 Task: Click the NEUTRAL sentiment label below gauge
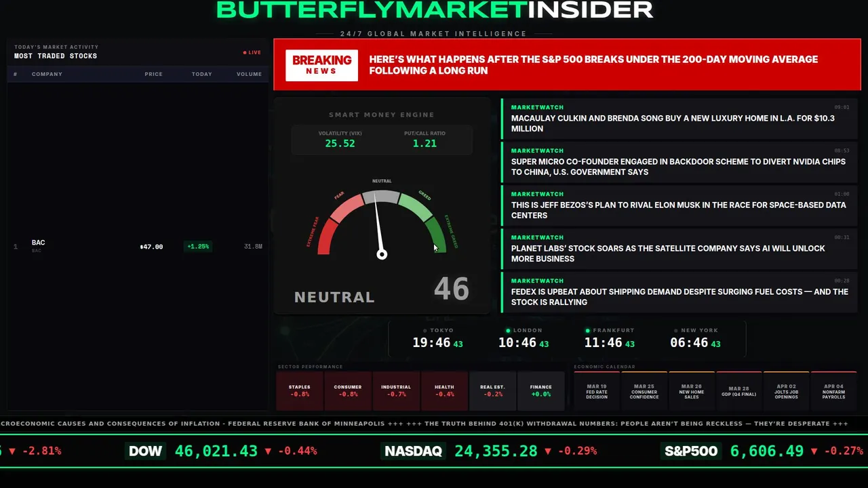(334, 297)
